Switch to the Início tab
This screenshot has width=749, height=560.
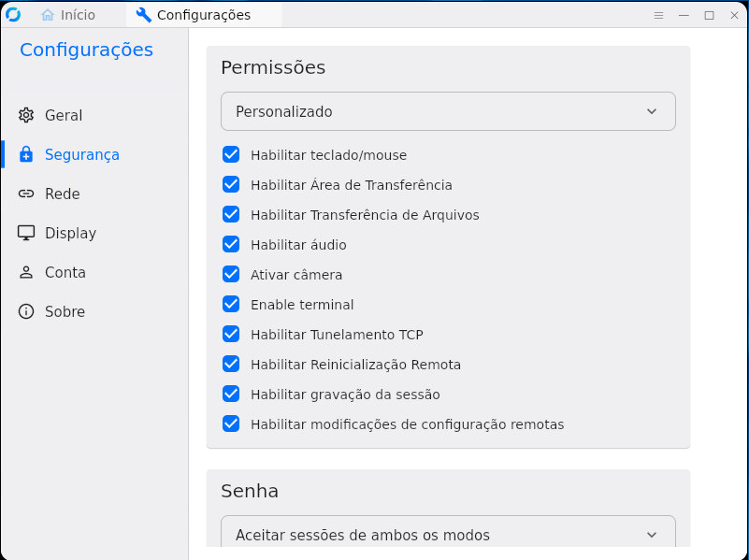(x=68, y=15)
